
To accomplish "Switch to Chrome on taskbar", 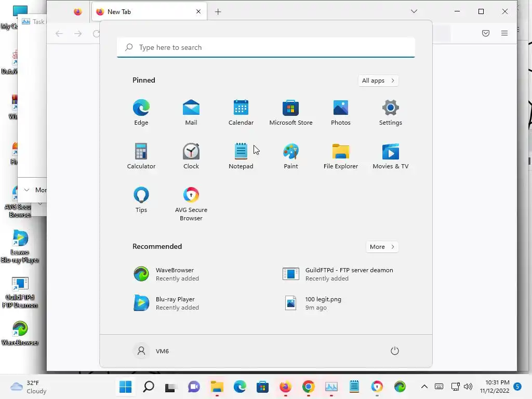I will tap(308, 387).
